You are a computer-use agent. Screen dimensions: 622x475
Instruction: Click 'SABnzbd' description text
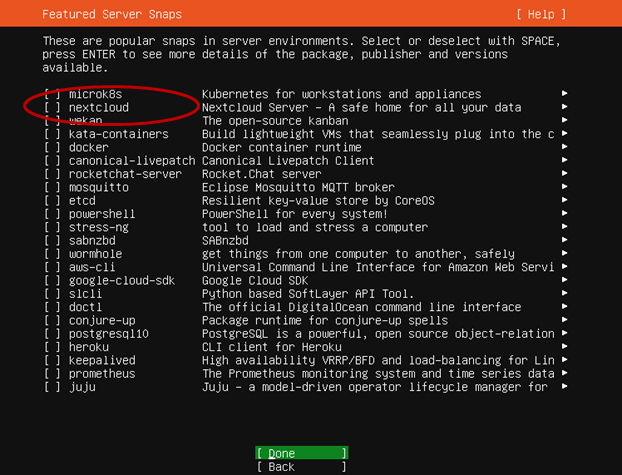click(225, 240)
